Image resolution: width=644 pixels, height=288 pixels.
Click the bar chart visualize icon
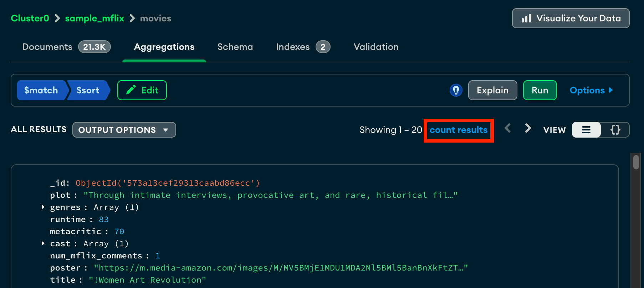[x=526, y=18]
